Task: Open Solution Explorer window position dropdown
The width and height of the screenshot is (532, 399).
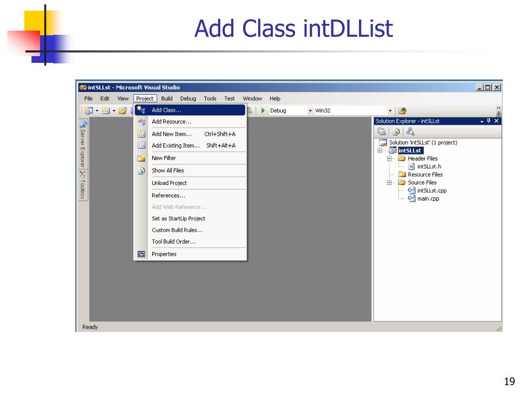Action: pyautogui.click(x=482, y=121)
